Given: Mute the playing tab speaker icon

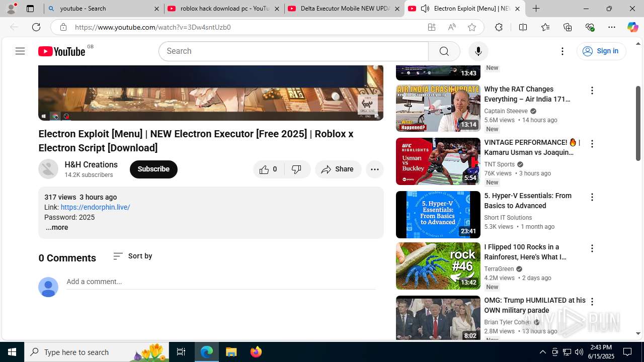Looking at the screenshot, I should [x=425, y=9].
